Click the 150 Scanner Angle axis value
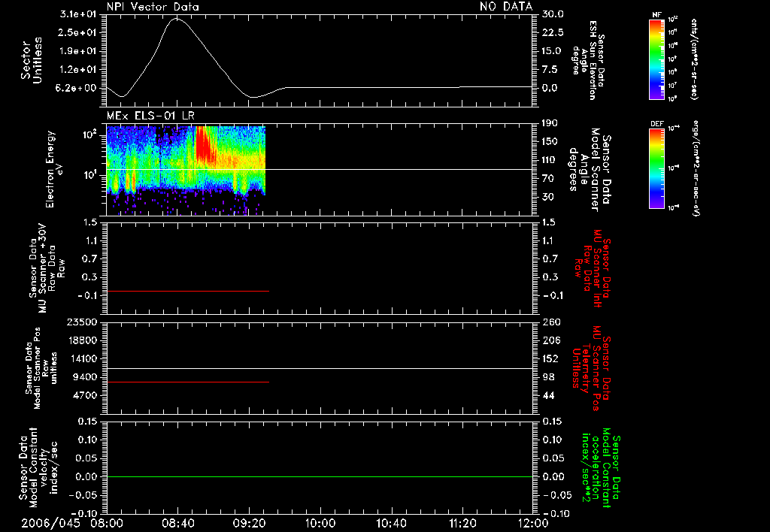 (x=550, y=142)
